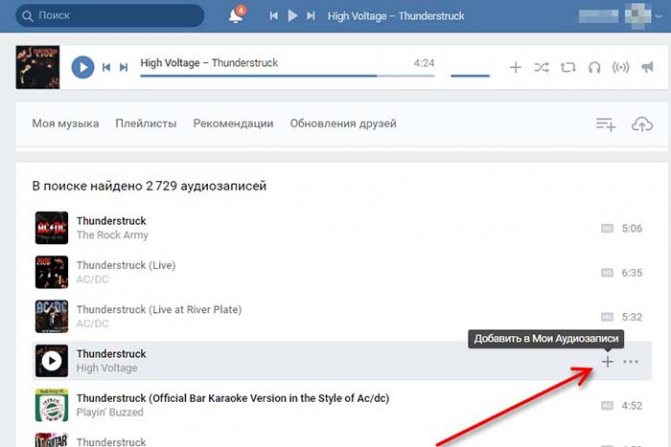Click AC/DC artist under Thunderstruck (Live)
Image resolution: width=671 pixels, height=447 pixels.
tap(92, 279)
